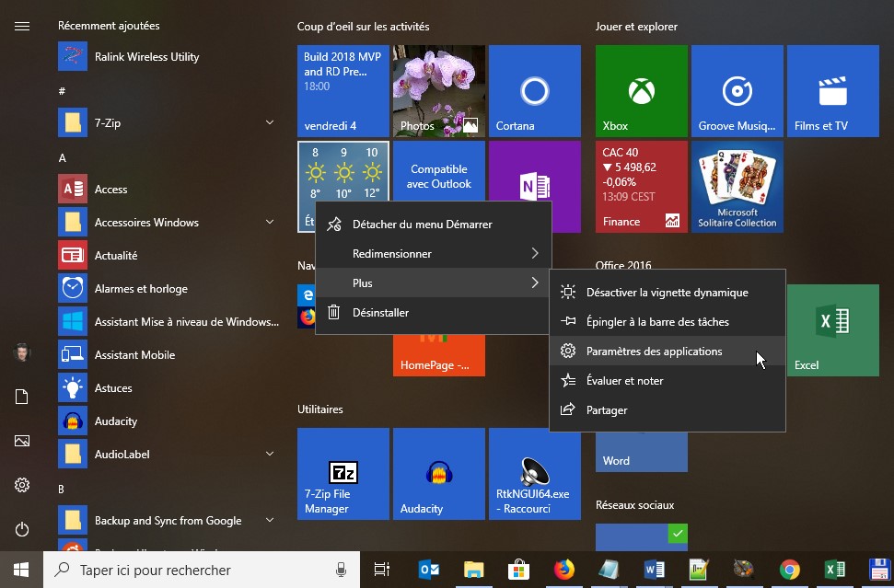The height and width of the screenshot is (588, 894).
Task: Open Audacity tile in Utilitaires
Action: [x=438, y=474]
